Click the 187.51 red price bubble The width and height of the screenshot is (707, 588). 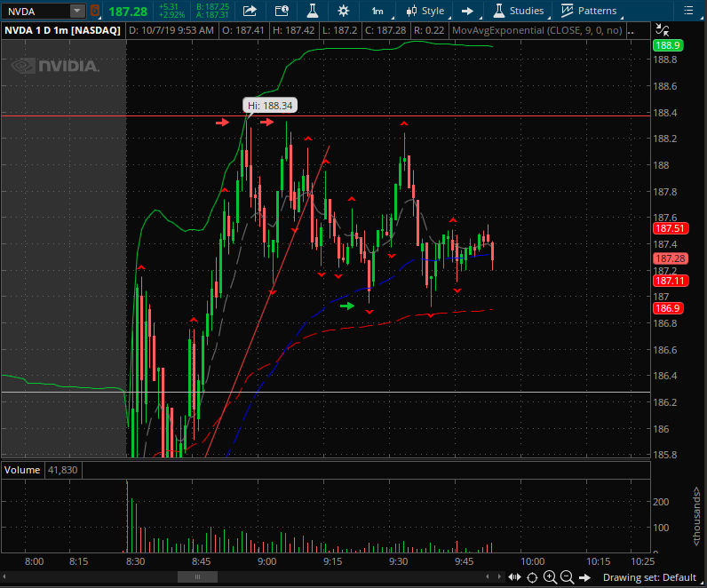point(670,228)
